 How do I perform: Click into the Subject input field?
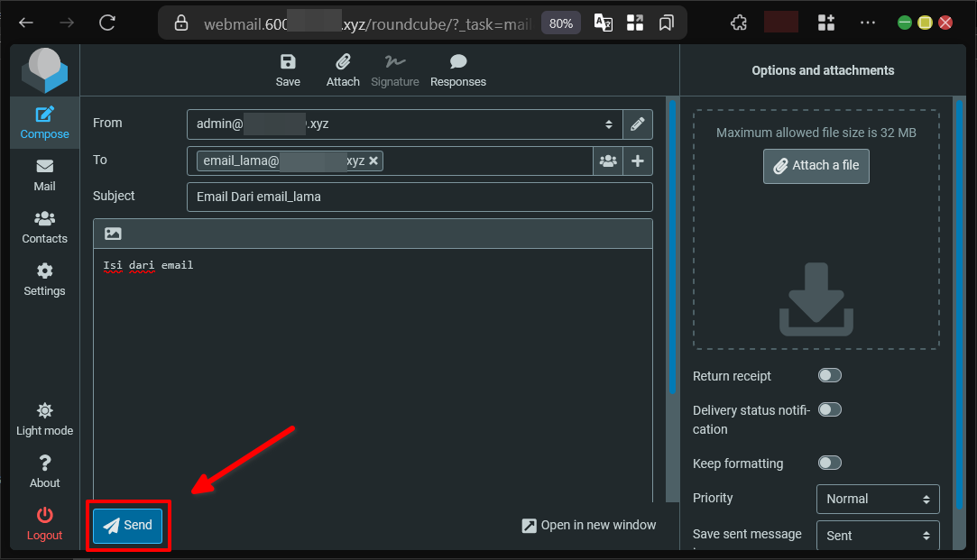(x=419, y=197)
